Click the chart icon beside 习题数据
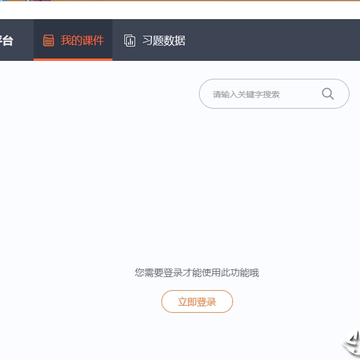This screenshot has height=360, width=360. (x=130, y=41)
